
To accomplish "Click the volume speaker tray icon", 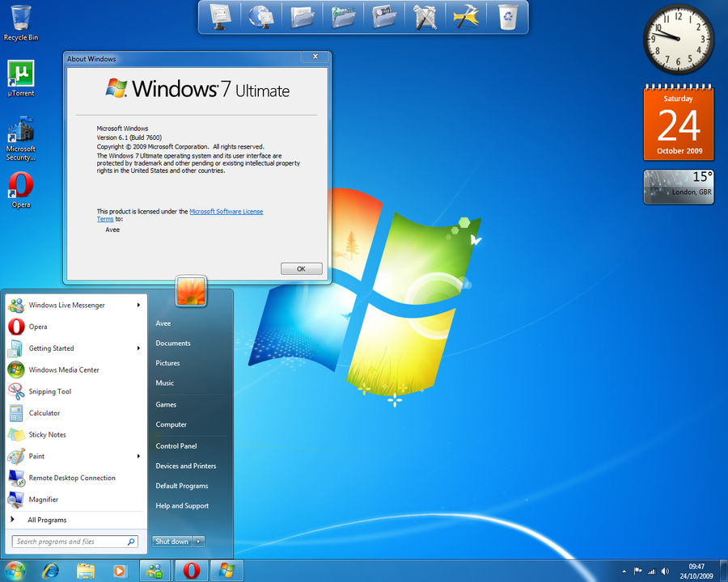I will (666, 571).
